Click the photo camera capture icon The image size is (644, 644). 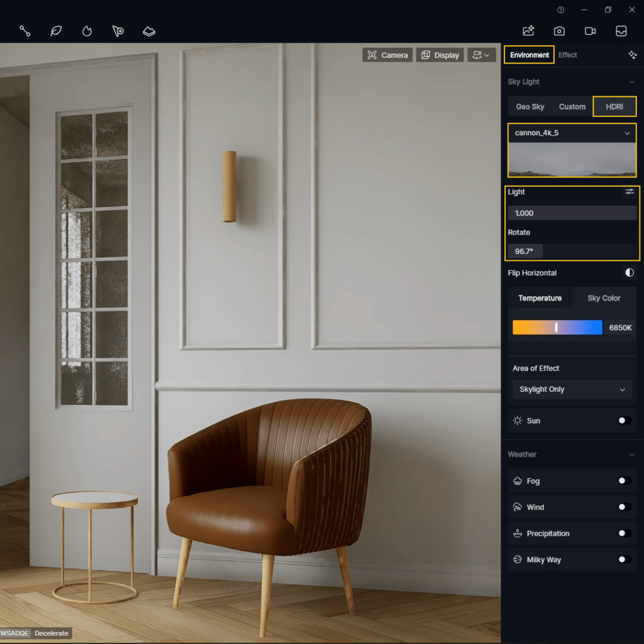559,31
